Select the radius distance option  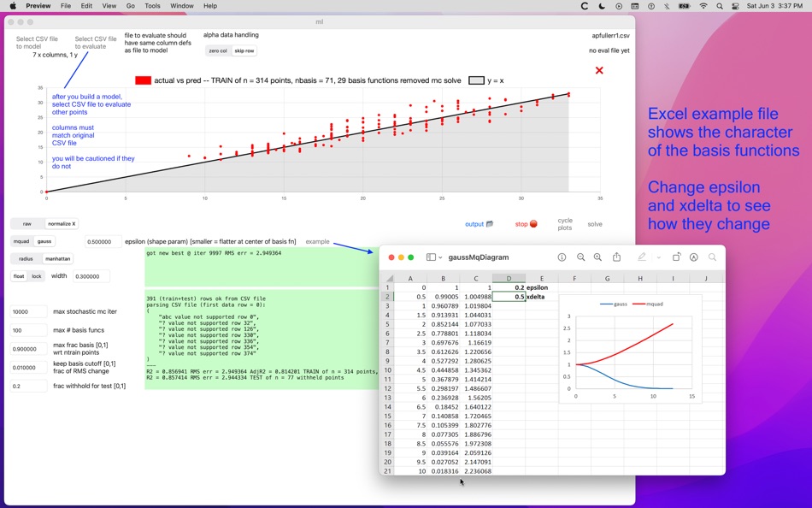coord(26,258)
